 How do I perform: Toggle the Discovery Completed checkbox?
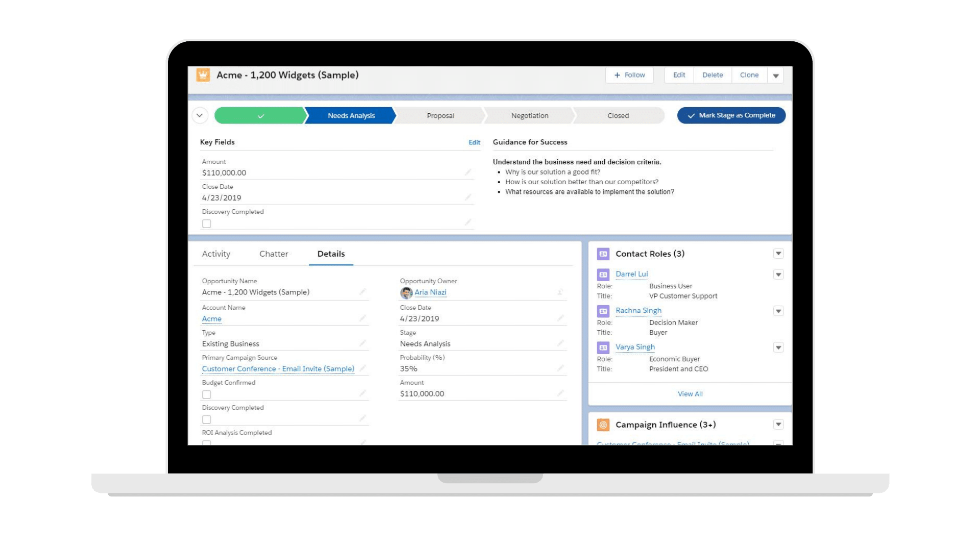207,223
